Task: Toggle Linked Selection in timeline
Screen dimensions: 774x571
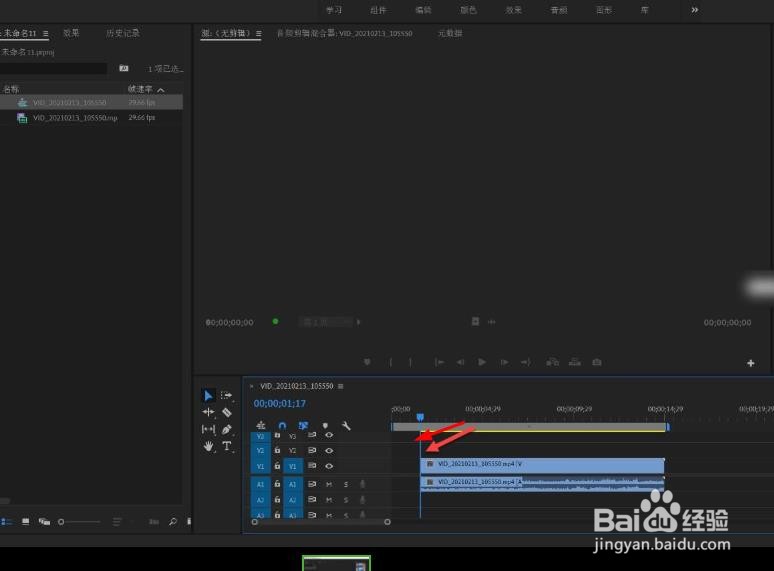Action: (x=303, y=425)
